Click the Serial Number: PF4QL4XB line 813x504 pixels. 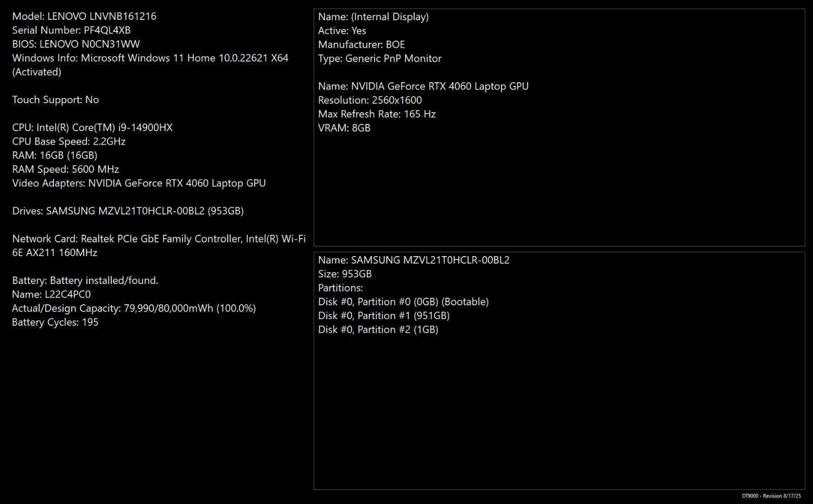72,30
